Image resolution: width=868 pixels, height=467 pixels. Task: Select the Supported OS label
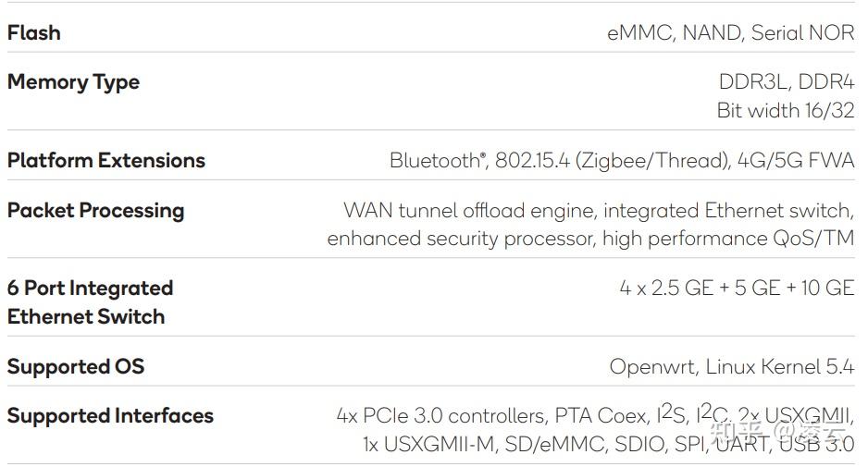tap(76, 366)
